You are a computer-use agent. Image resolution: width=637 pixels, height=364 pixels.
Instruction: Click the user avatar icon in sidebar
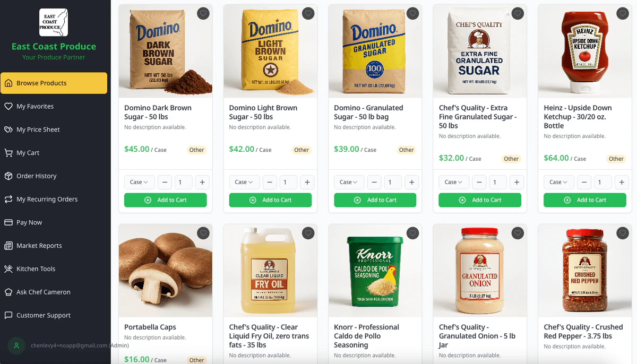[x=16, y=345]
